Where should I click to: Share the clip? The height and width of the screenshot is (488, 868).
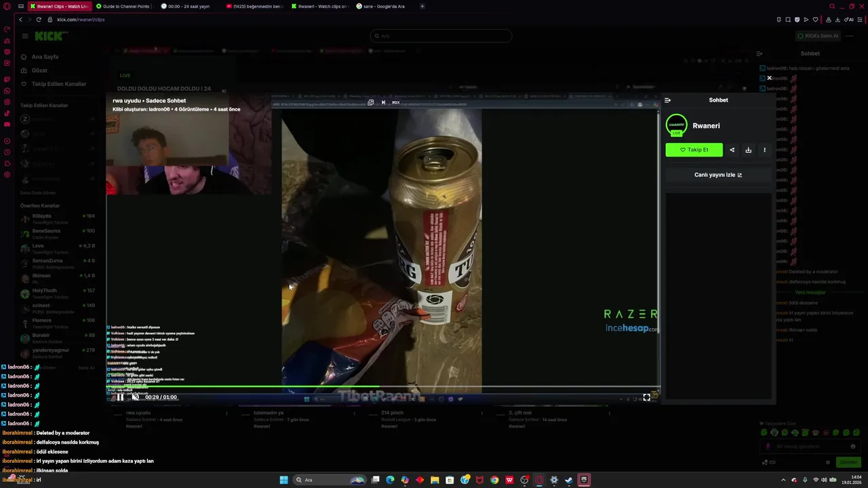pyautogui.click(x=732, y=150)
